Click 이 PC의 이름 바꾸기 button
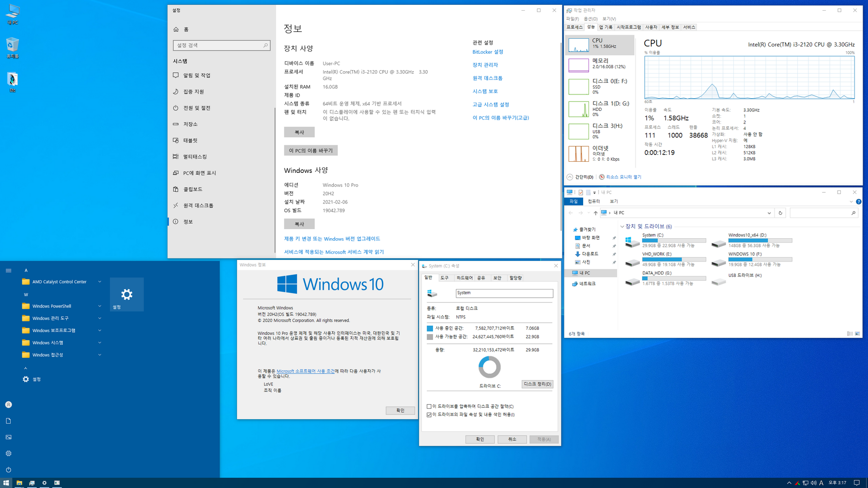 [x=311, y=151]
